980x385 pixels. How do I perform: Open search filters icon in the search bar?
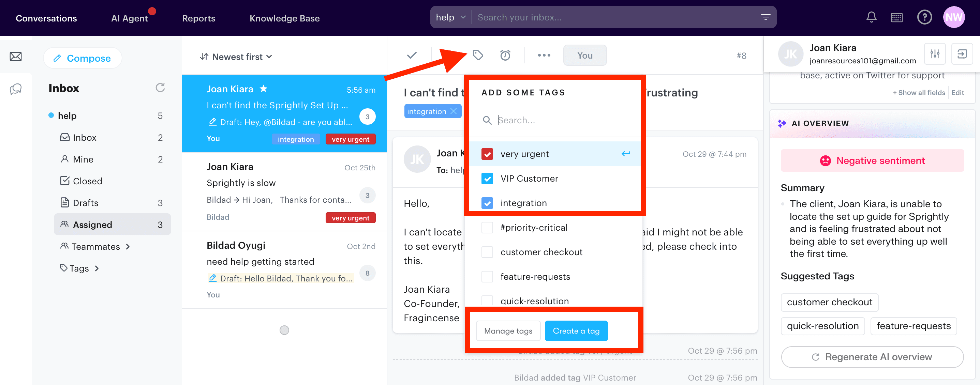pos(766,17)
